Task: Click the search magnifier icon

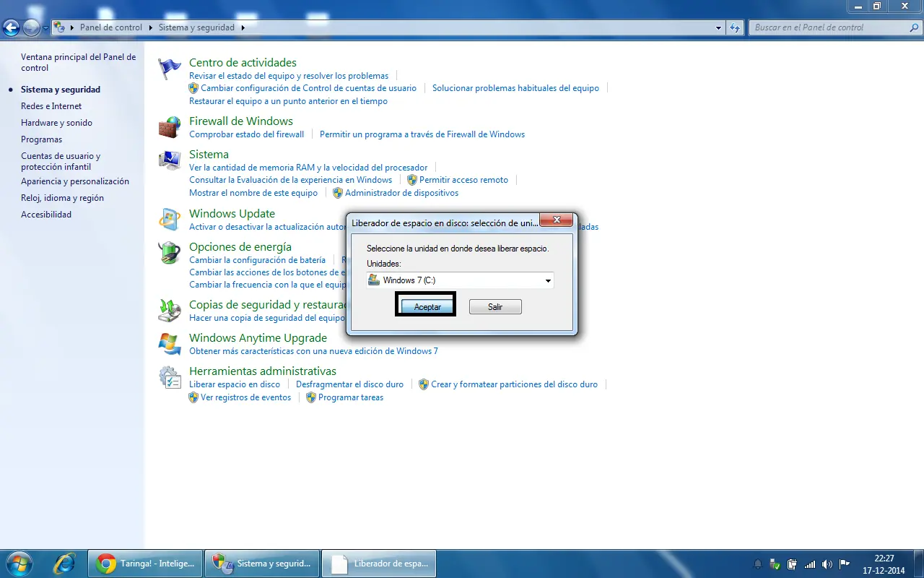Action: coord(914,27)
